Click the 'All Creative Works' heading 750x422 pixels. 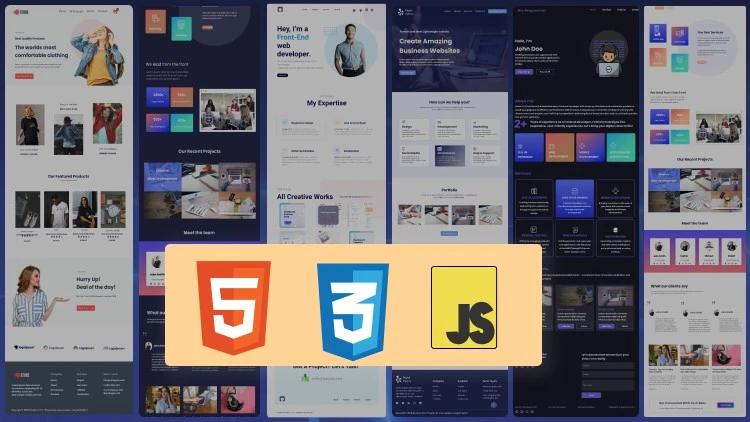coord(305,197)
